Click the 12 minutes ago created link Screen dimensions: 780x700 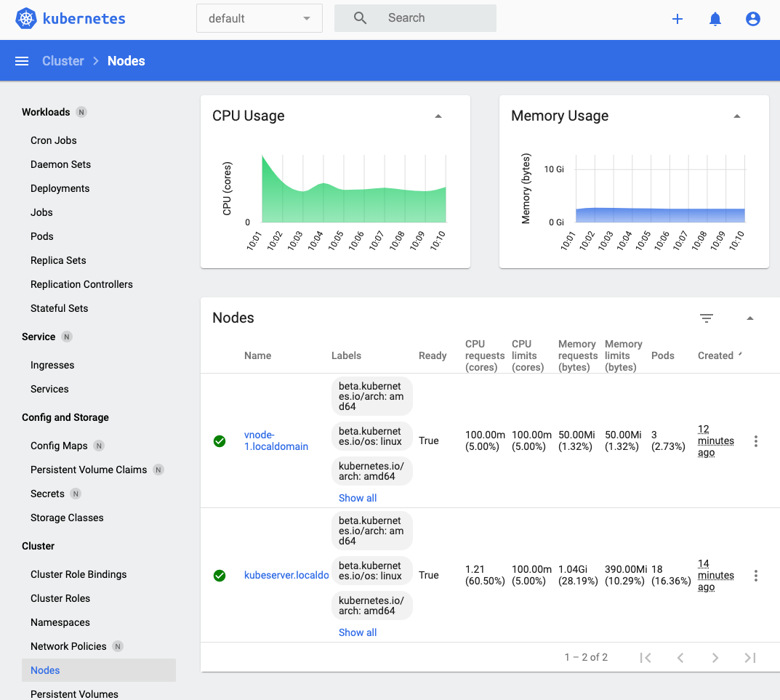[x=715, y=440]
